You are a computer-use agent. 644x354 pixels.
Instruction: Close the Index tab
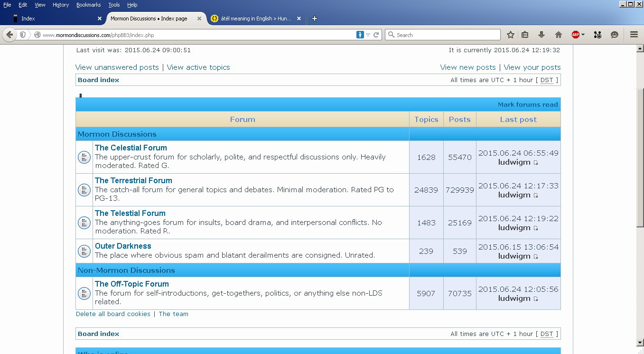(x=100, y=19)
